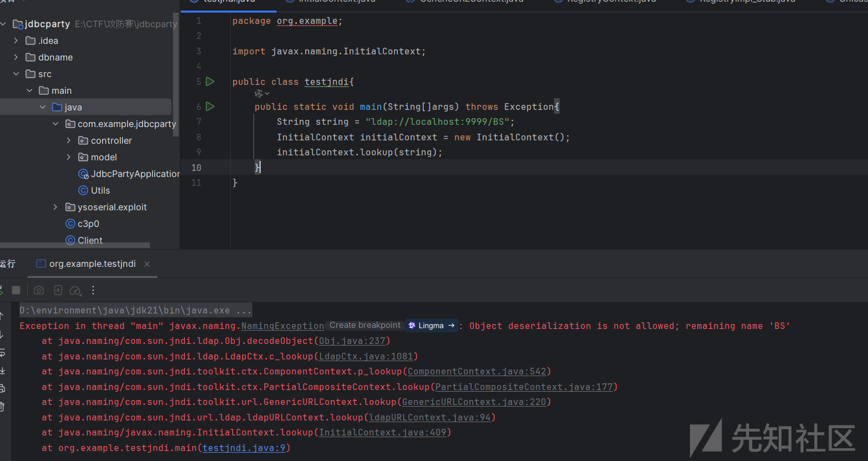
Task: Collapse the main folder
Action: coord(29,90)
